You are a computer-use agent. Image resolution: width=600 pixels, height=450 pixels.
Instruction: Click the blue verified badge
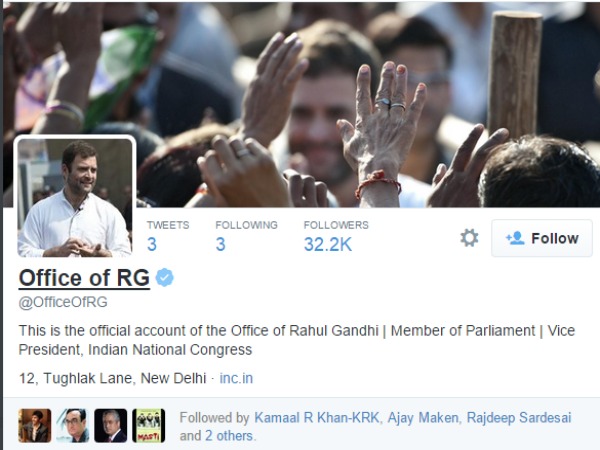pyautogui.click(x=165, y=277)
